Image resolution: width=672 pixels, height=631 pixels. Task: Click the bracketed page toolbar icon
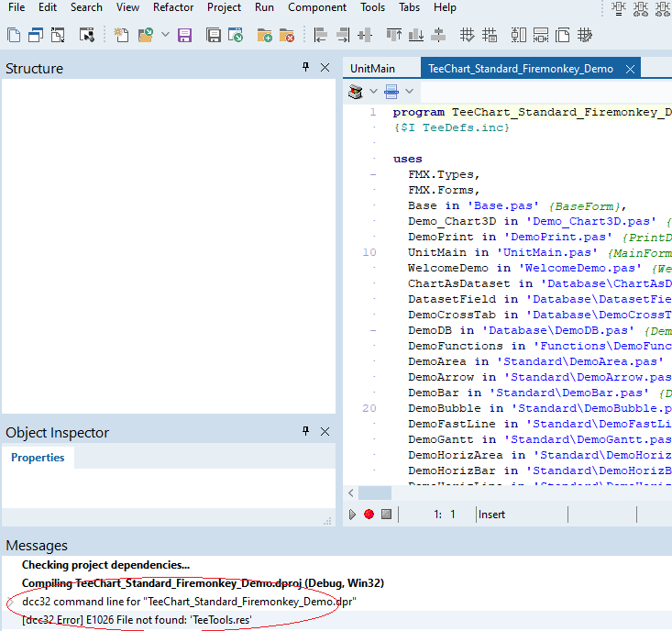(562, 35)
